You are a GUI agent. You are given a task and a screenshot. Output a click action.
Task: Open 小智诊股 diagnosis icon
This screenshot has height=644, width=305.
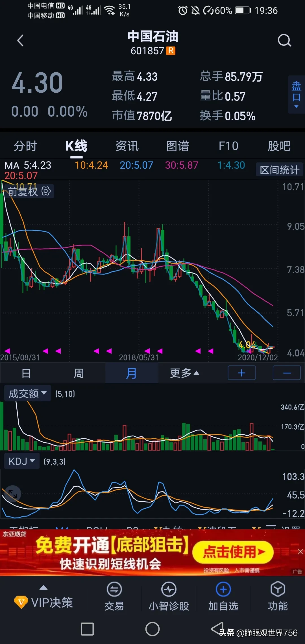[x=169, y=589]
